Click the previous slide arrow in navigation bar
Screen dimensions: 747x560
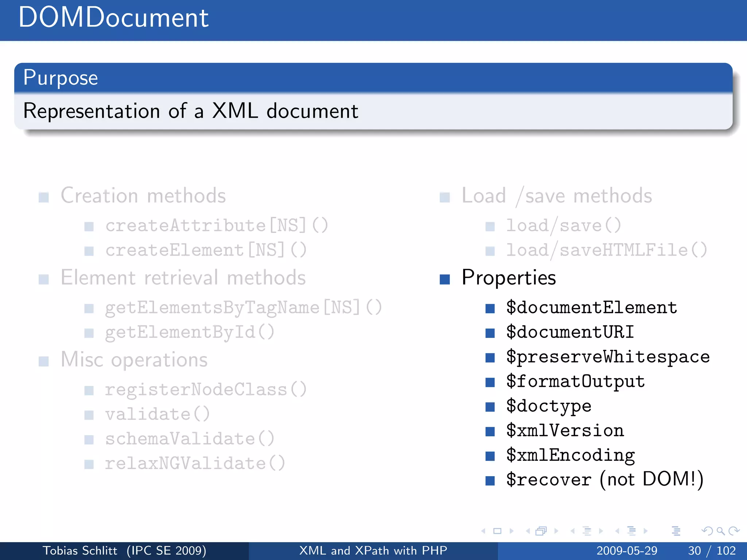pyautogui.click(x=484, y=531)
